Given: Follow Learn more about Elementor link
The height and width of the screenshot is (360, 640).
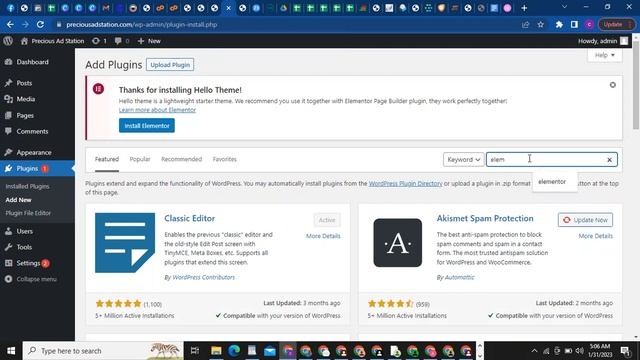Looking at the screenshot, I should click(157, 110).
